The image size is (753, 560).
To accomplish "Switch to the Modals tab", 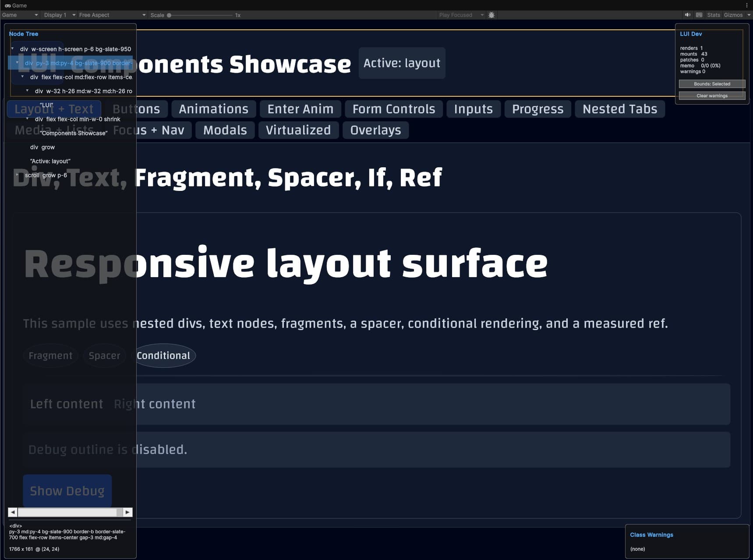I will click(x=225, y=130).
